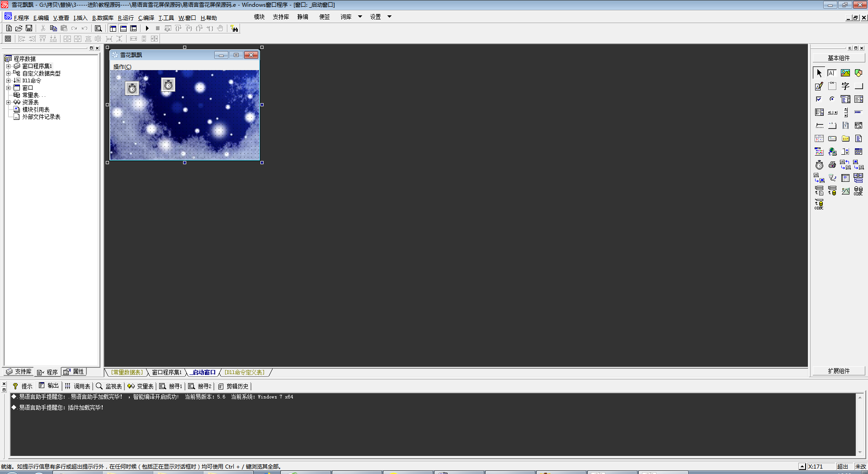
Task: Click the 基本组件 button
Action: tap(839, 58)
